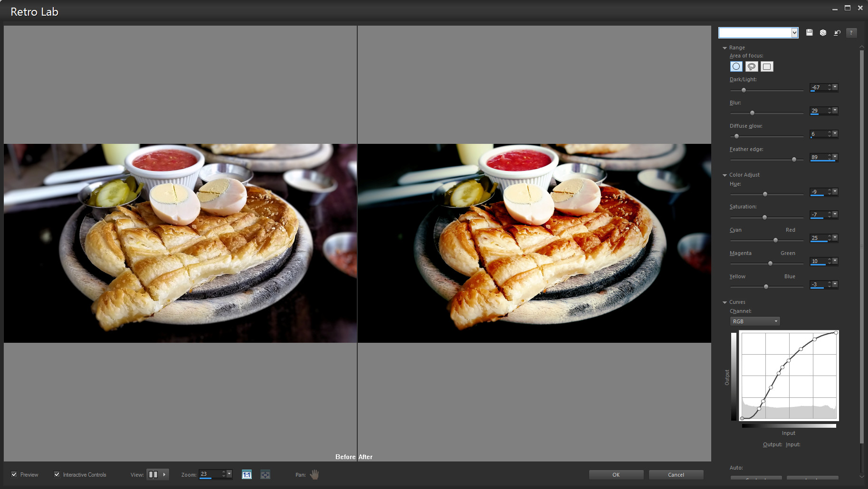Screen dimensions: 868x489
Task: Open the Curves Channel RGB dropdown
Action: (754, 321)
